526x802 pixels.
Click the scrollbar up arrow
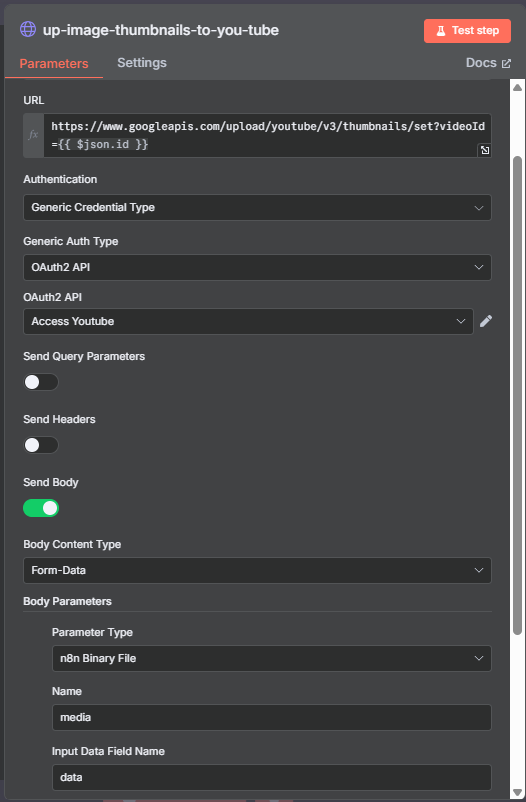(x=517, y=88)
